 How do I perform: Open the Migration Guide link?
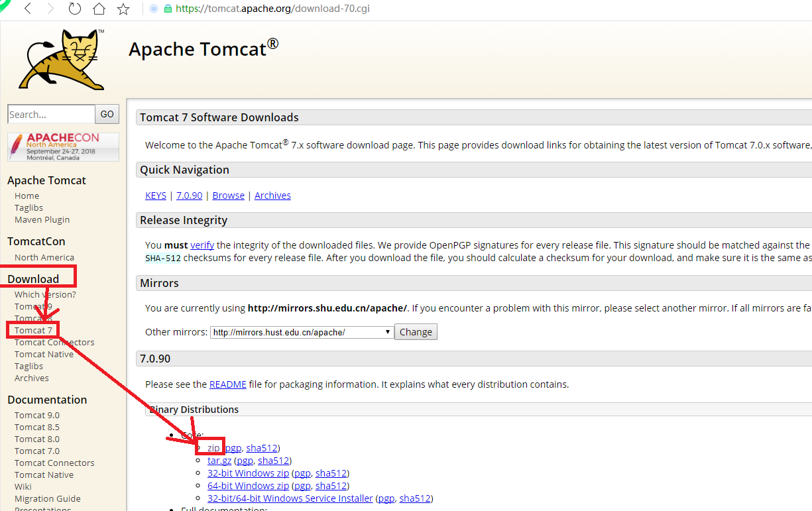click(48, 498)
